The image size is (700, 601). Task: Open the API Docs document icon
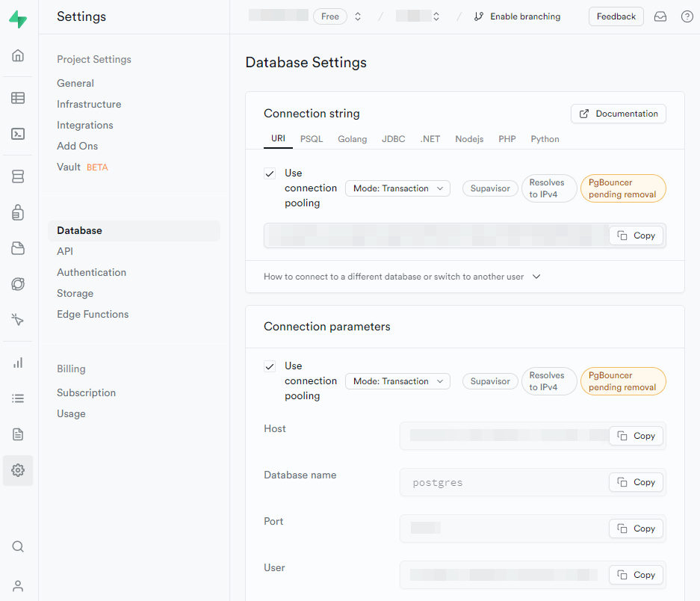(x=18, y=434)
